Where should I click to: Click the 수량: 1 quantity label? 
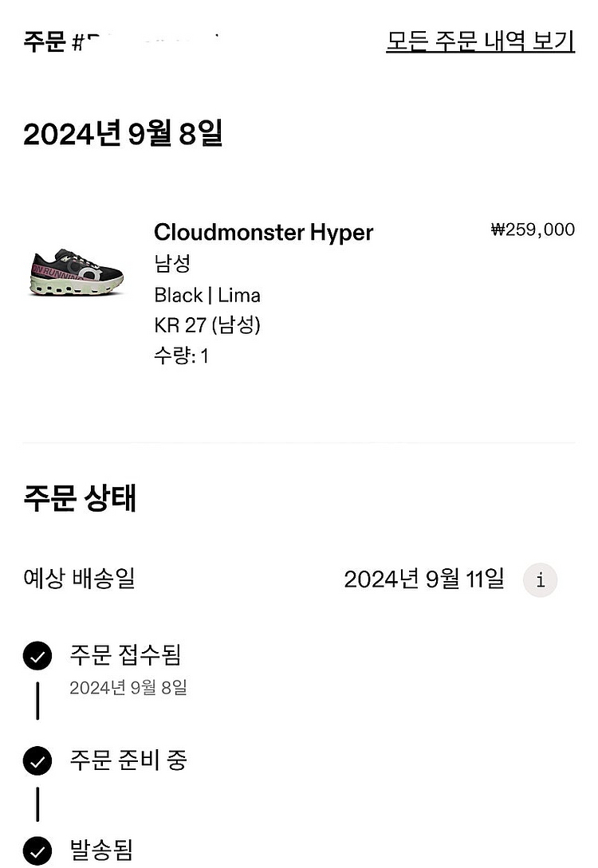coord(181,355)
